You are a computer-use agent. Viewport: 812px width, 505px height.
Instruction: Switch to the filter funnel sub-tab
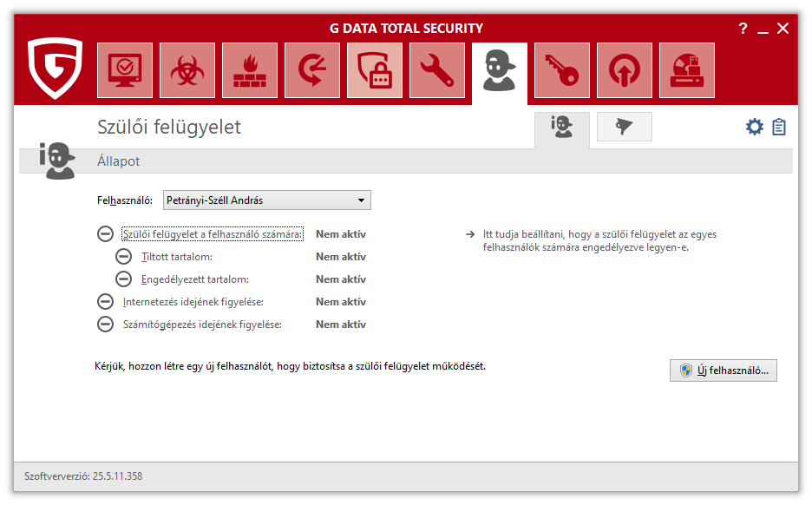pyautogui.click(x=625, y=127)
